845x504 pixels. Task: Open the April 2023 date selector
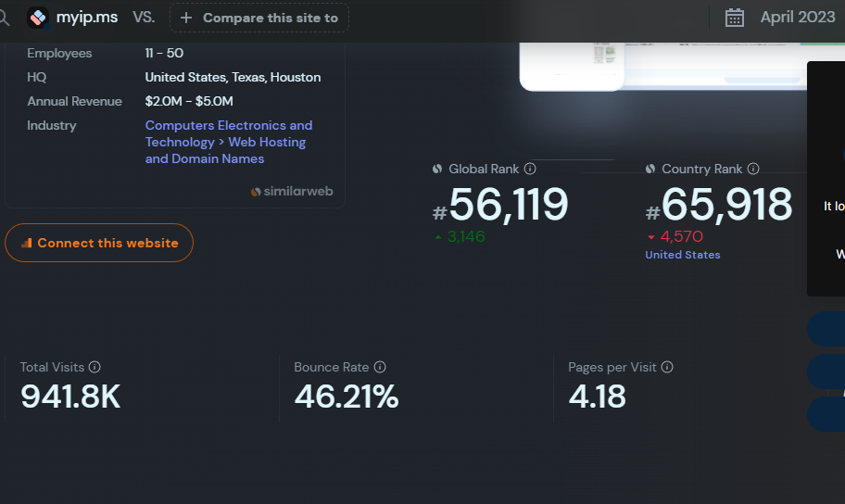[798, 18]
